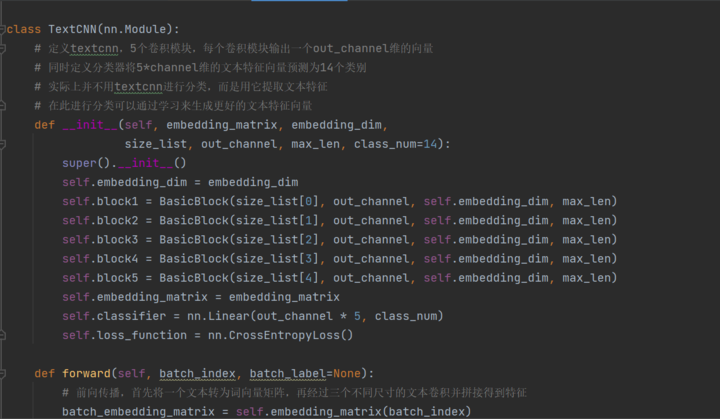Click super() call in __init__ body
720x419 pixels.
coord(86,163)
